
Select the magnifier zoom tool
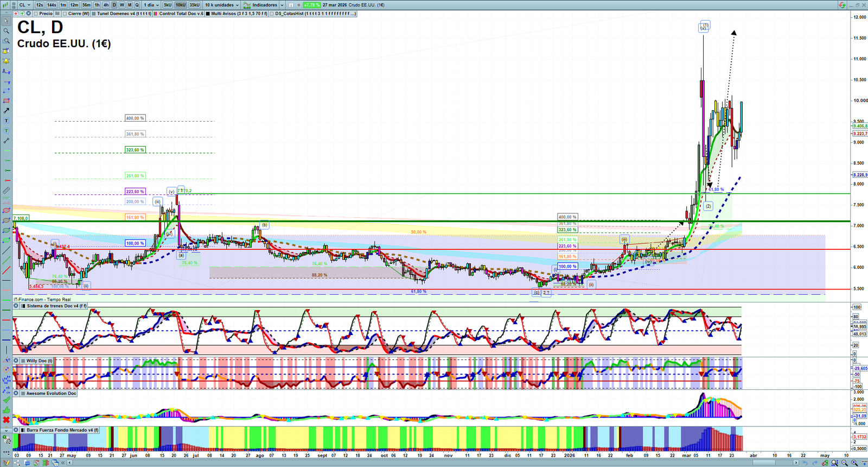coord(6,31)
